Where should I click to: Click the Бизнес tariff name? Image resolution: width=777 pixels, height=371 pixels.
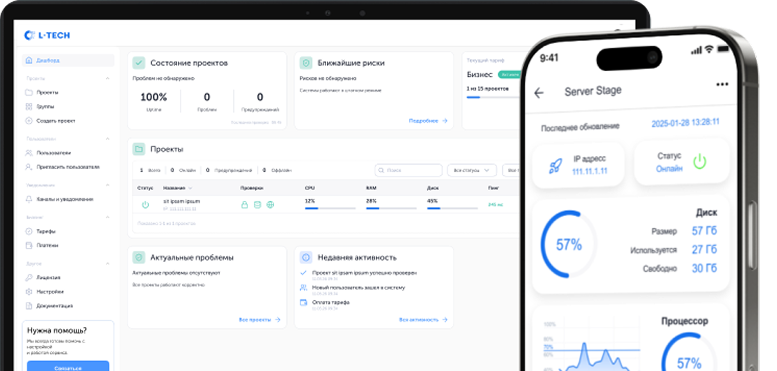(480, 74)
